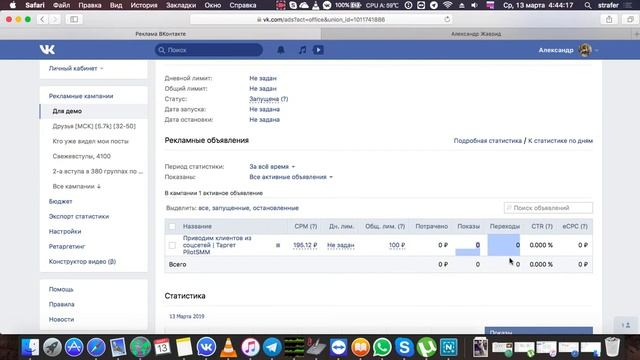Open the Закладки menu
The width and height of the screenshot is (640, 360).
click(x=181, y=5)
